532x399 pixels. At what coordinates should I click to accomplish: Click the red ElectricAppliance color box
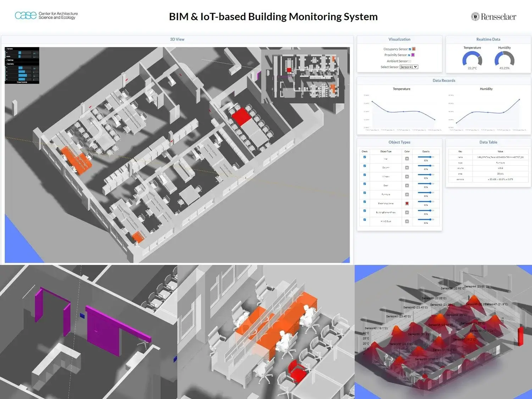tap(407, 203)
